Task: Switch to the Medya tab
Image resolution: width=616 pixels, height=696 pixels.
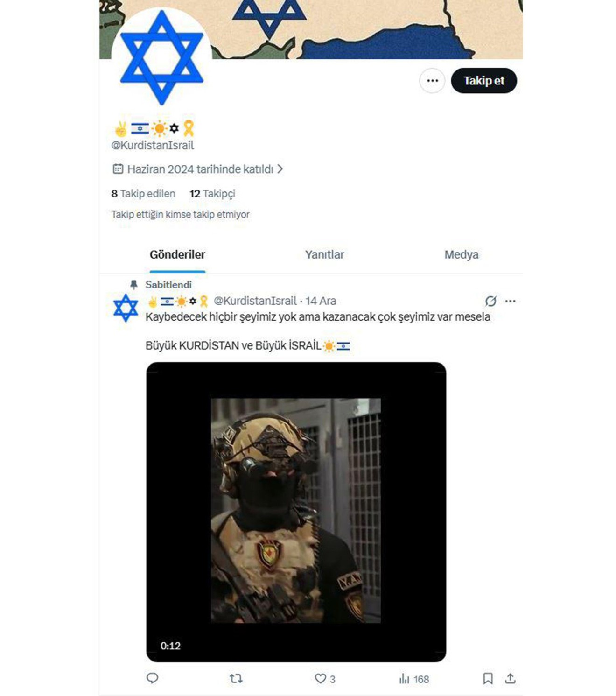Action: (x=461, y=254)
